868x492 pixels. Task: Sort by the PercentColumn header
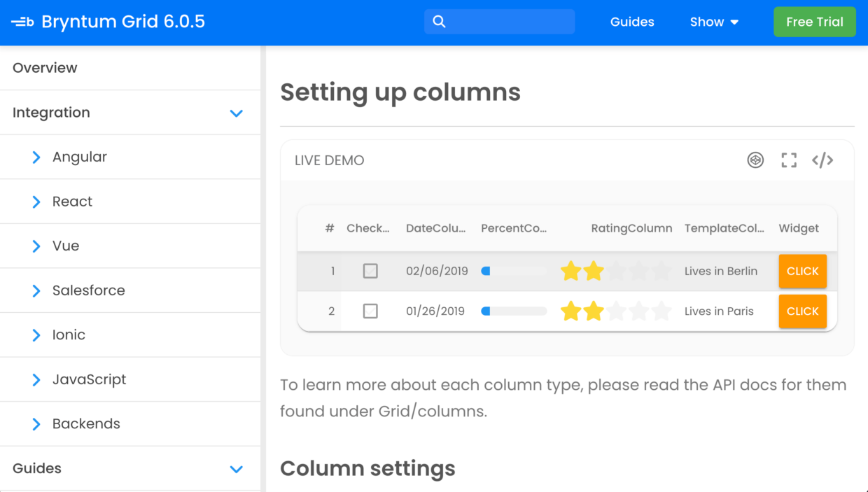514,228
